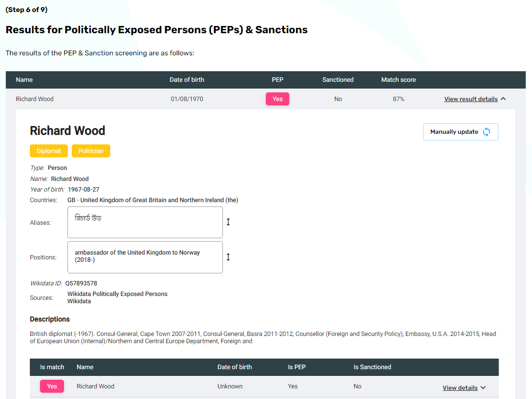Click the Is PEP column header
The image size is (532, 399).
point(297,367)
